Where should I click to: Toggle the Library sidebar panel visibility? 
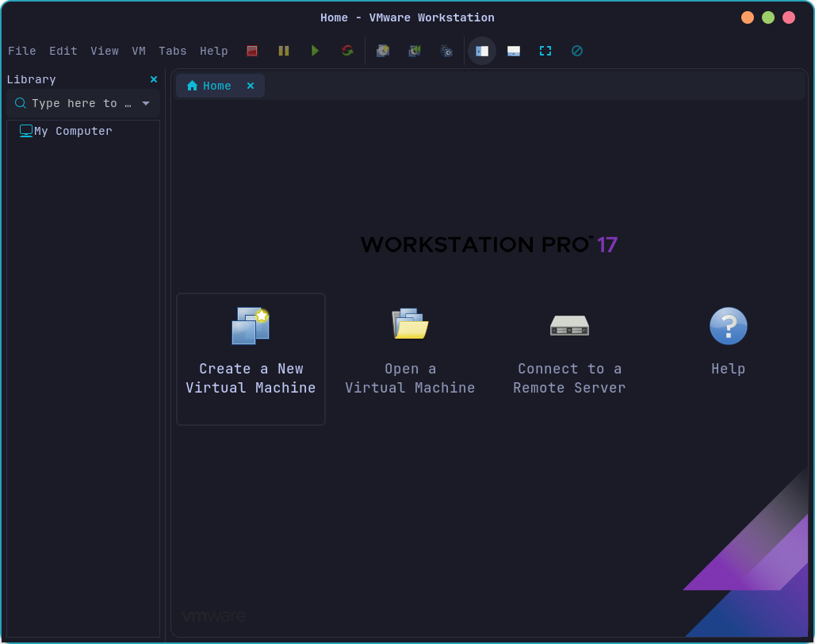[x=482, y=50]
